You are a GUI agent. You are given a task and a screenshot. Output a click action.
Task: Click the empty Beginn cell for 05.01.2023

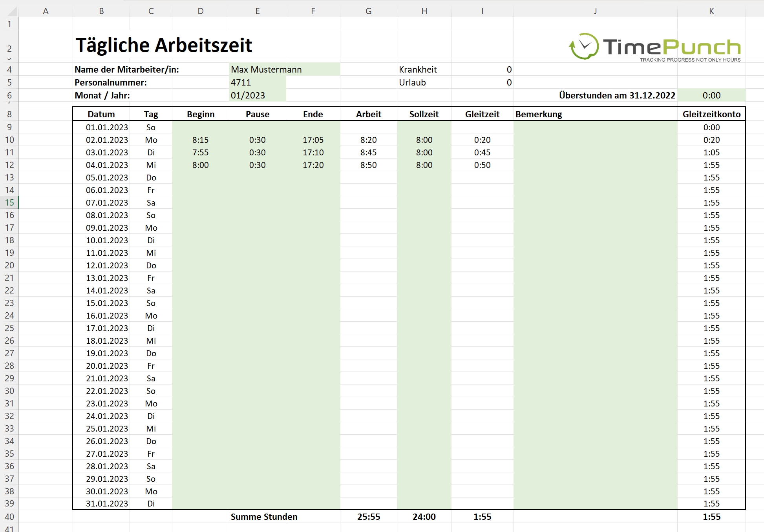(x=201, y=177)
